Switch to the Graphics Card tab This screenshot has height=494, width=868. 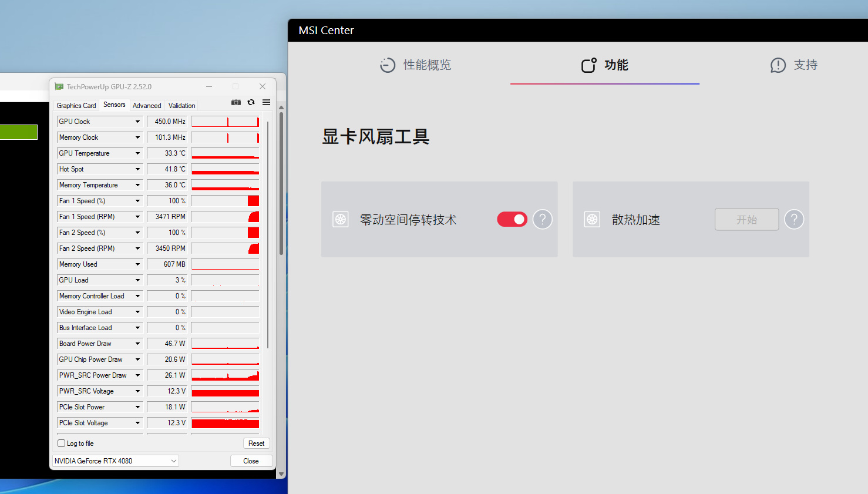(x=76, y=106)
